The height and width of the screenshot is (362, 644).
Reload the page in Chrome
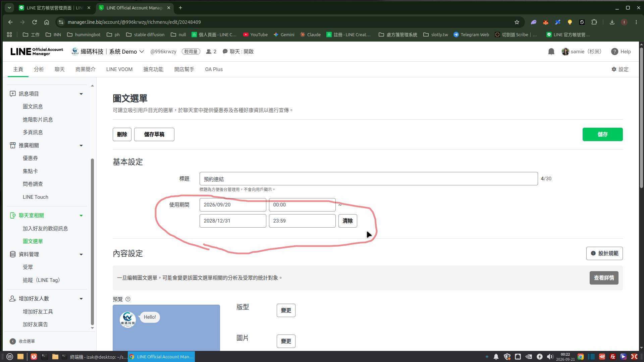coord(34,22)
